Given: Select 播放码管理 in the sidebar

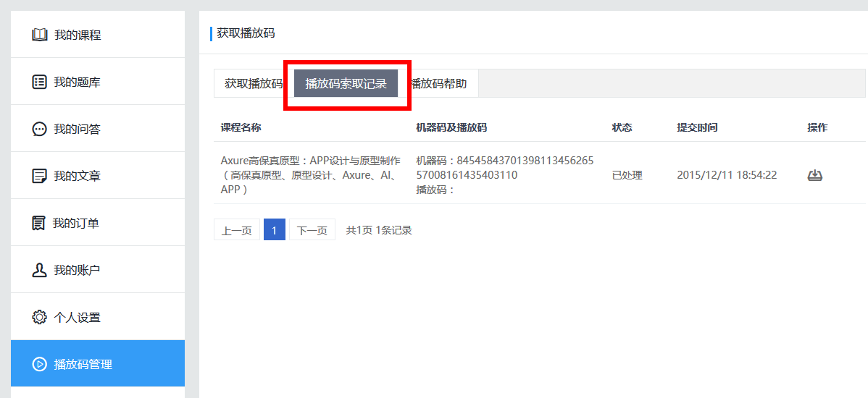Looking at the screenshot, I should [98, 363].
